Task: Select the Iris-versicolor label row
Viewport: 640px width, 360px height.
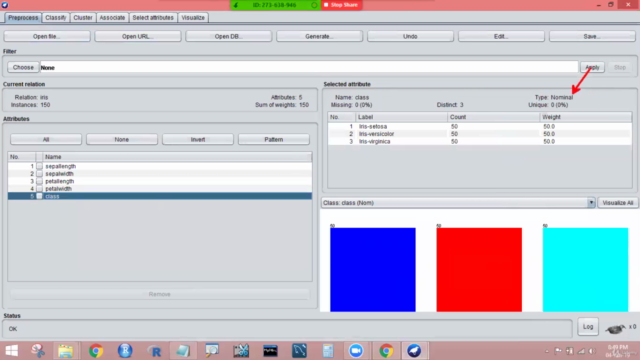Action: [x=480, y=134]
